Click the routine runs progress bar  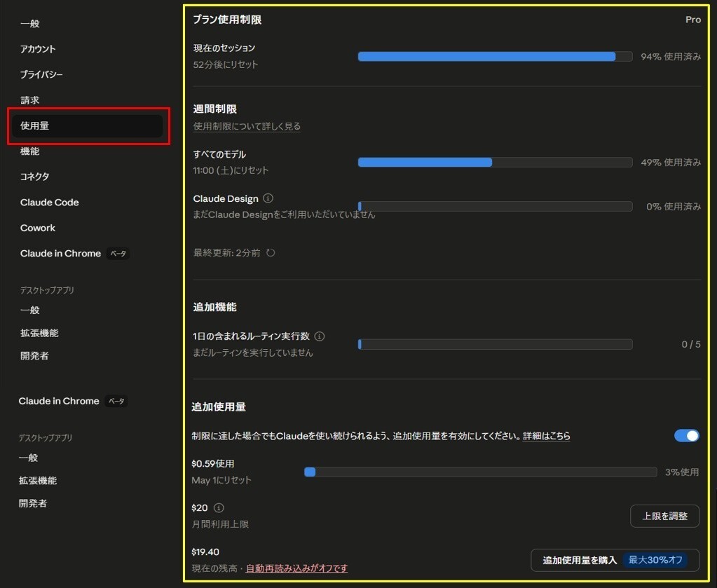496,344
